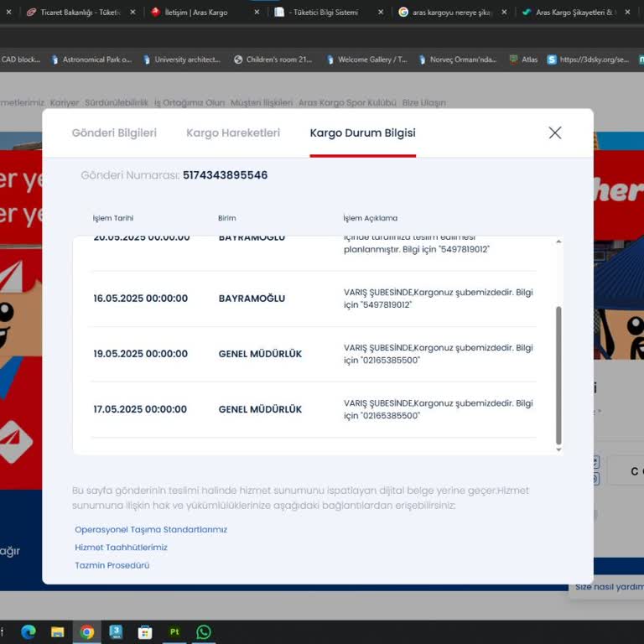
Task: Click the scroll down arrow in table
Action: tap(558, 449)
